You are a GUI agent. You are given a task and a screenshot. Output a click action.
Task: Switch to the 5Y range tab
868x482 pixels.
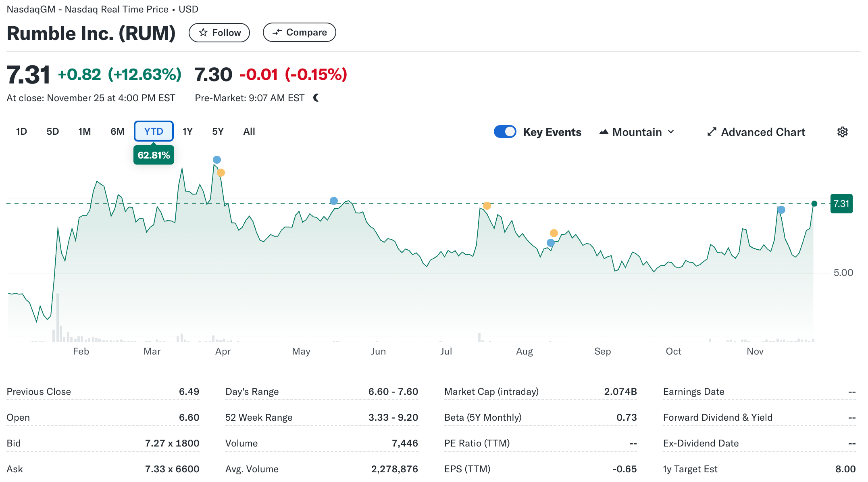tap(218, 131)
